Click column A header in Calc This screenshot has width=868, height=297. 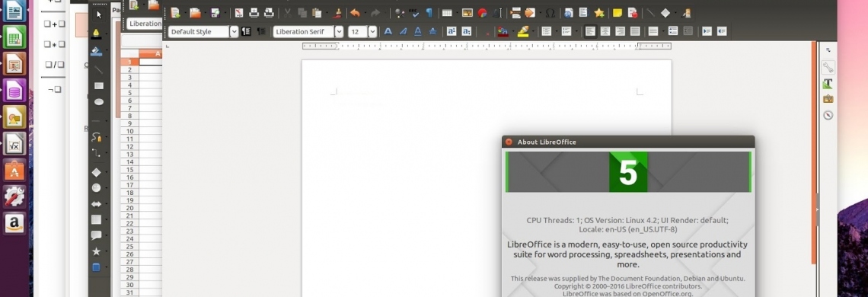click(x=151, y=54)
